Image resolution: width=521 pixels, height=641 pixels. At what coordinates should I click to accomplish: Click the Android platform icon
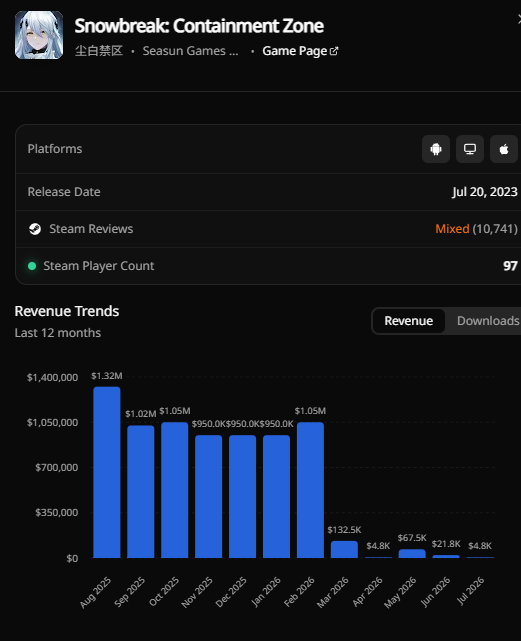[x=436, y=149]
